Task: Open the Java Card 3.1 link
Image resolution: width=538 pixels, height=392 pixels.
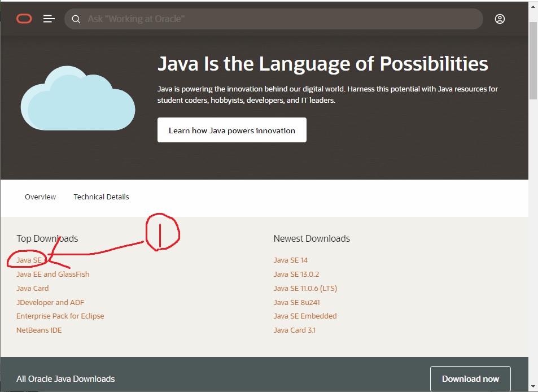Action: [x=294, y=330]
